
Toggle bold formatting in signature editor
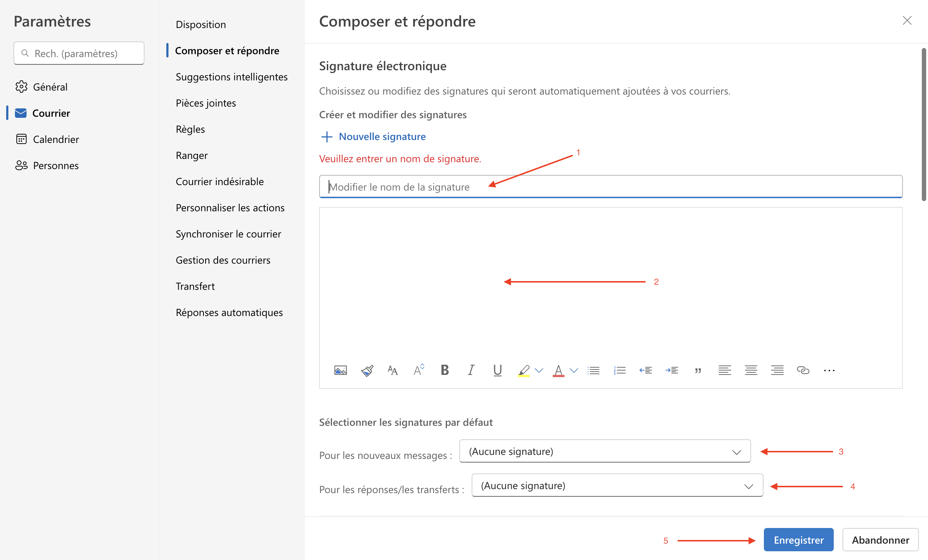point(445,370)
